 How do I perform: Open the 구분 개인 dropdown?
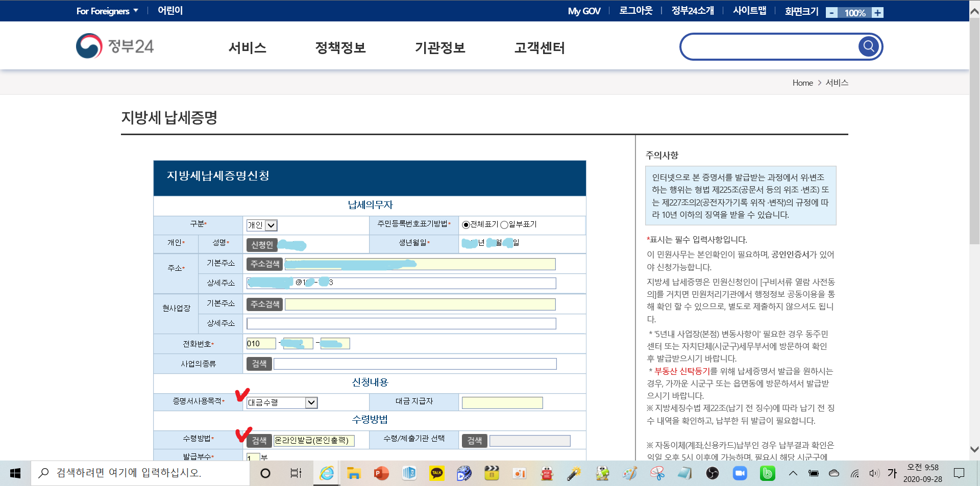262,225
